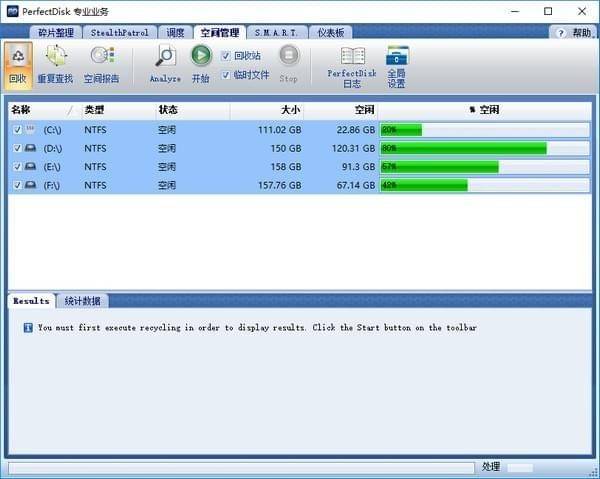Select the 22.86 GB free cell

pos(356,130)
